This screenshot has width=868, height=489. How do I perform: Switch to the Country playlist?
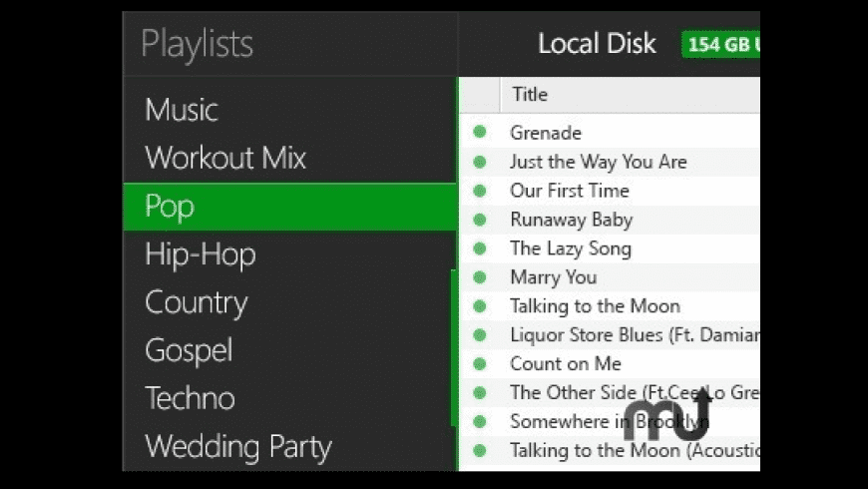[x=197, y=302]
